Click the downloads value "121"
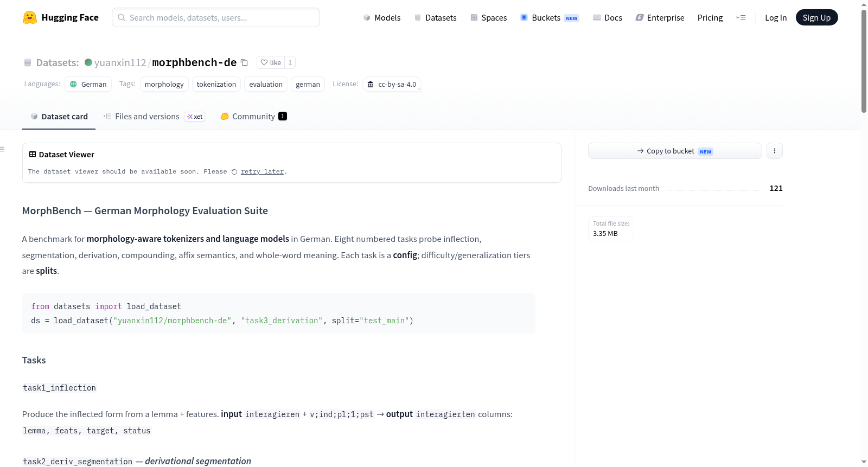868x467 pixels. [776, 188]
